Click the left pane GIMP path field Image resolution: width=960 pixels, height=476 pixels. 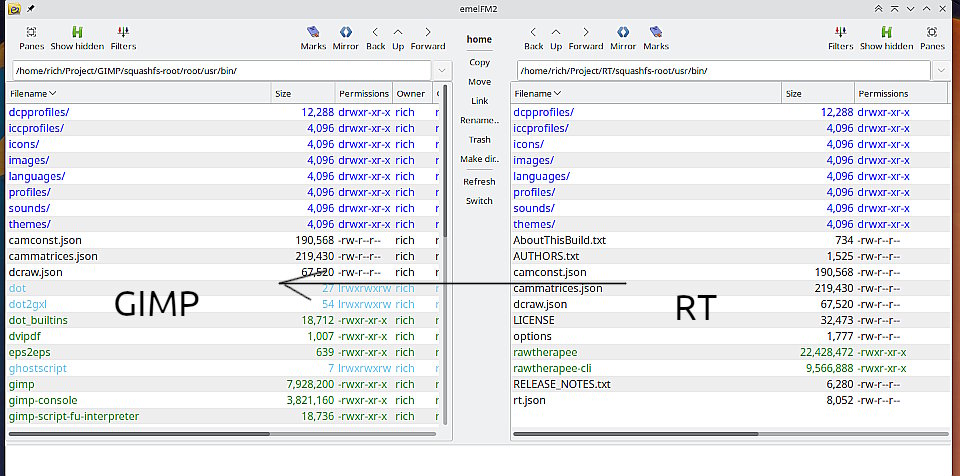(x=222, y=70)
